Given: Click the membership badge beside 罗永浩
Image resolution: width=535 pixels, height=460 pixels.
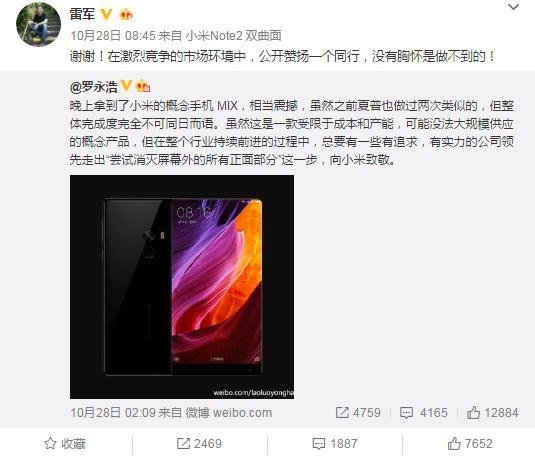Looking at the screenshot, I should (143, 86).
